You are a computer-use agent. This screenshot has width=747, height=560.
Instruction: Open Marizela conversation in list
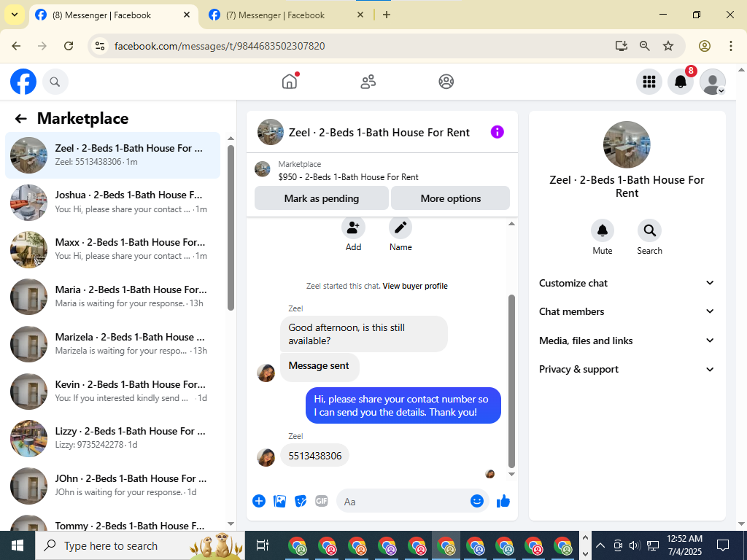coord(112,344)
